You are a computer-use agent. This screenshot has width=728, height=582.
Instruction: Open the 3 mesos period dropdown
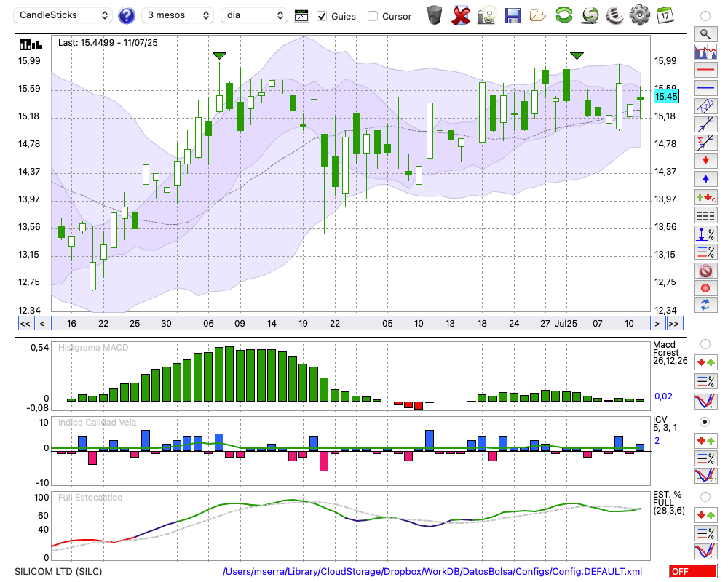click(x=178, y=15)
